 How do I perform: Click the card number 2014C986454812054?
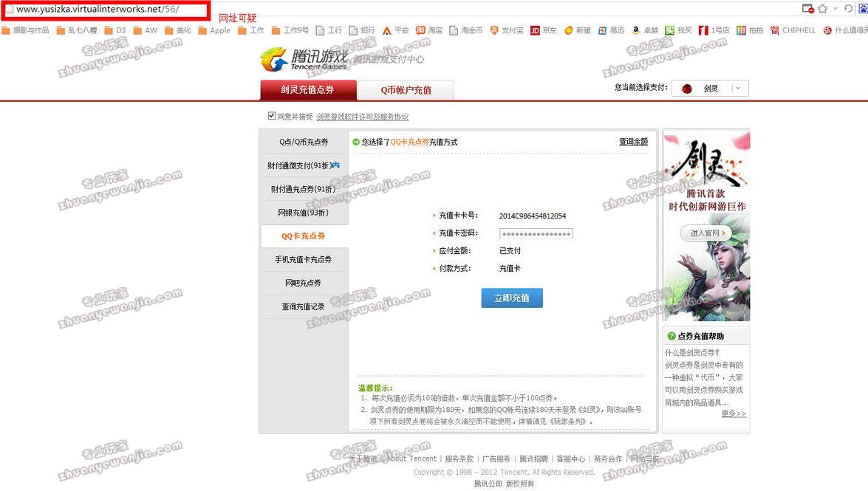pos(533,216)
